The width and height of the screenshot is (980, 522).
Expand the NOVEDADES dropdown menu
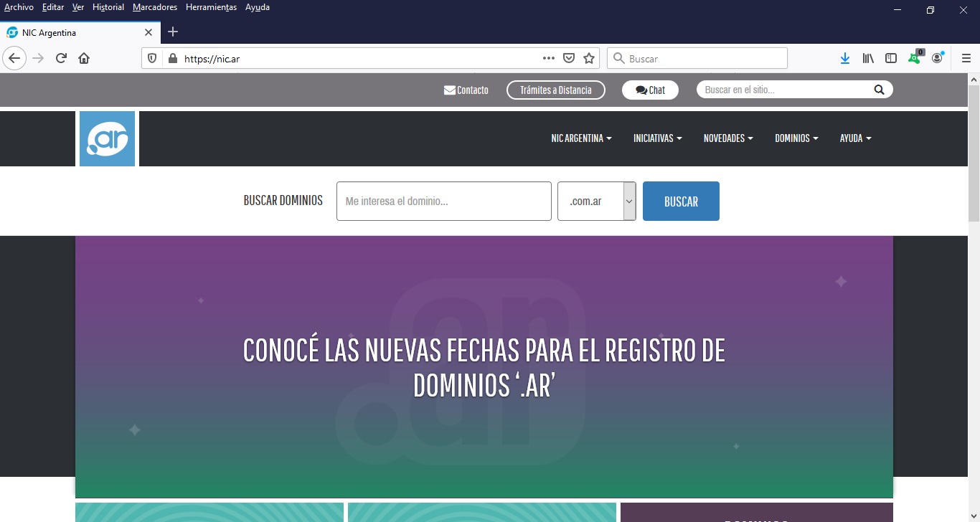[x=728, y=138]
